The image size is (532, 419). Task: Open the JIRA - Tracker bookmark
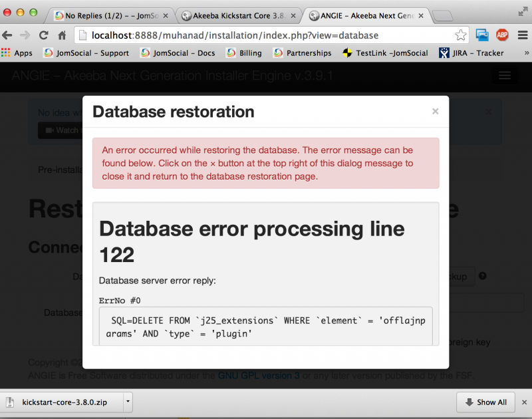pos(471,53)
